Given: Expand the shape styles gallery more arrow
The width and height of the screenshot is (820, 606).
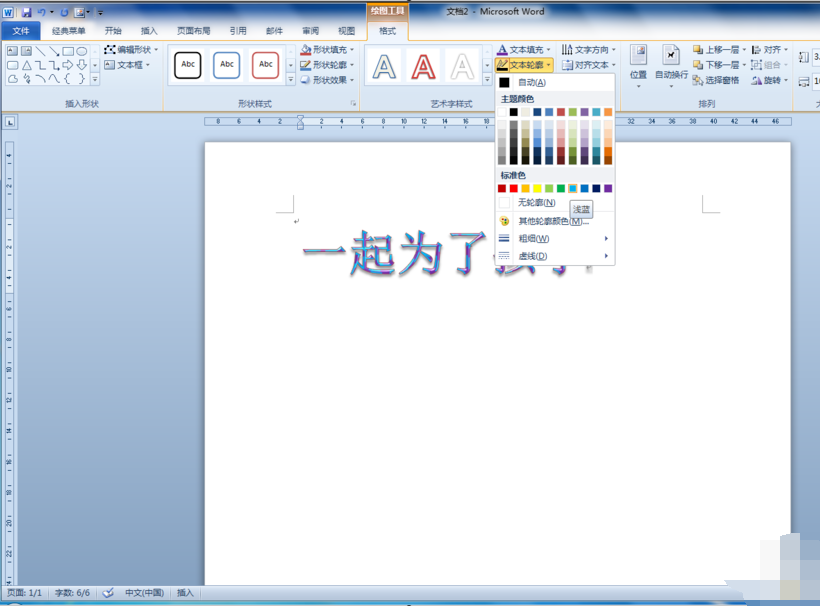Looking at the screenshot, I should pyautogui.click(x=291, y=79).
